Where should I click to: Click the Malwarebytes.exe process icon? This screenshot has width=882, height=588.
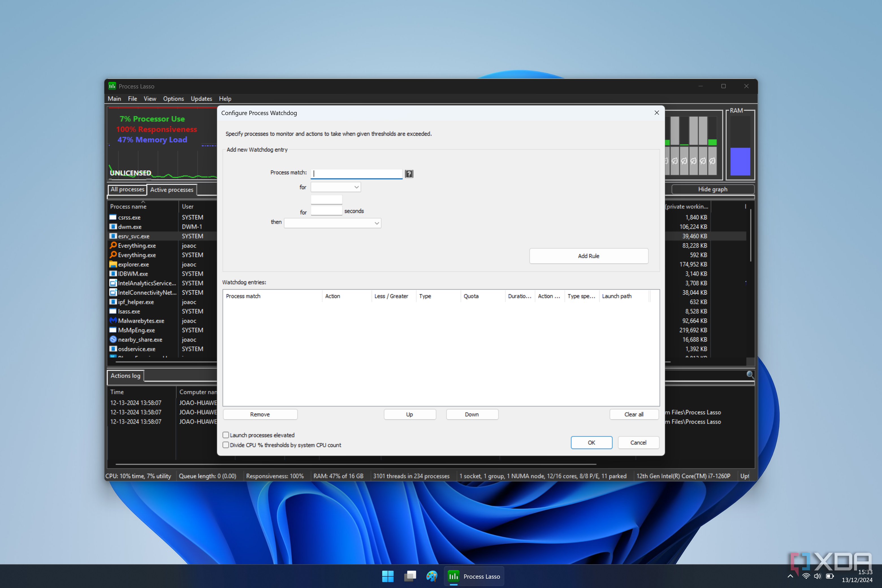(x=113, y=321)
